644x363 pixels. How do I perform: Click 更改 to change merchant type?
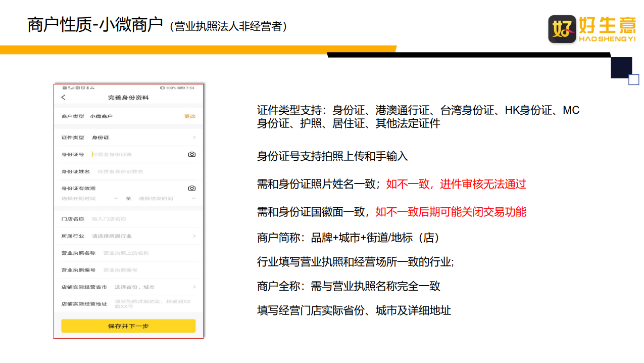coord(189,116)
